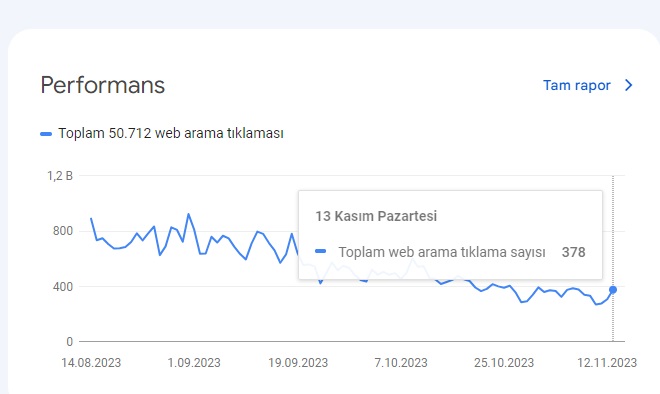The width and height of the screenshot is (660, 394).
Task: Click the chevron arrow beside Tam rapor
Action: pyautogui.click(x=628, y=85)
